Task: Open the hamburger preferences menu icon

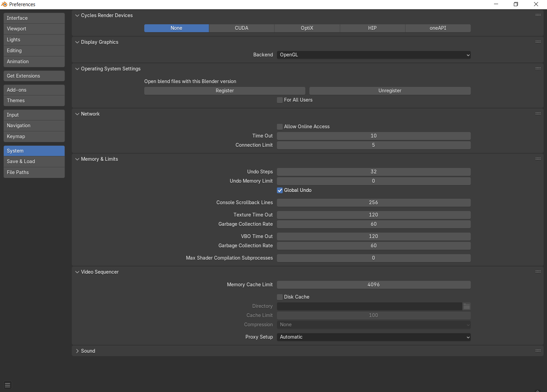Action: (8, 385)
